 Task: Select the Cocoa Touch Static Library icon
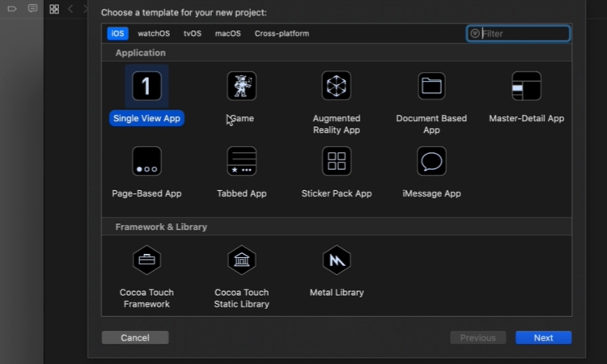pos(241,260)
